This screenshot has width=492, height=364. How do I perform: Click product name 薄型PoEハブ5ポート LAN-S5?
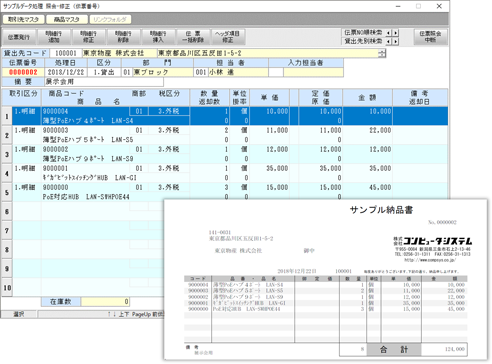(x=88, y=140)
